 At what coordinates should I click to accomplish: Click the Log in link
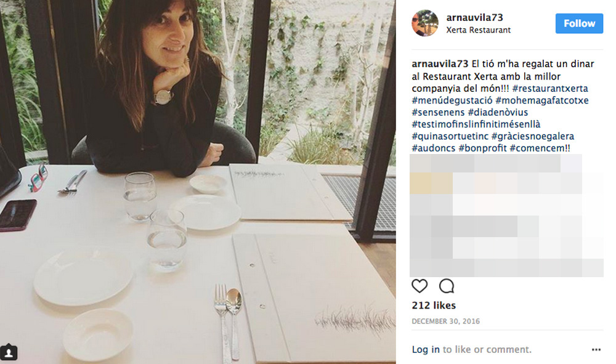click(426, 349)
